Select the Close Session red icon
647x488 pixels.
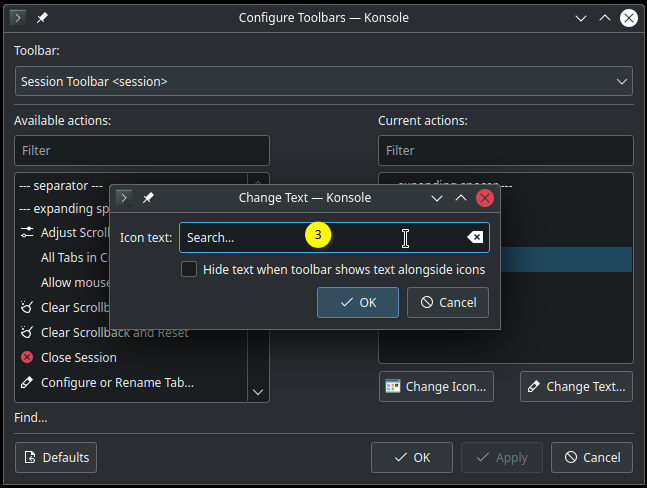pos(27,357)
